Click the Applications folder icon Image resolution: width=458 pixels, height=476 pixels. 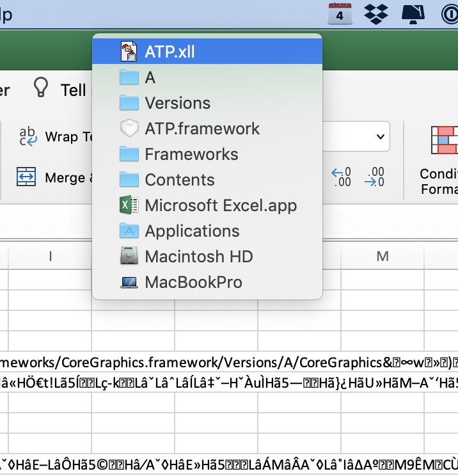pos(129,230)
